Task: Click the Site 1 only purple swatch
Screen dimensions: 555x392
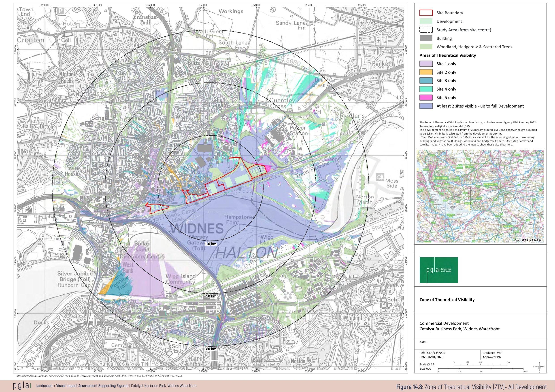Action: click(426, 64)
